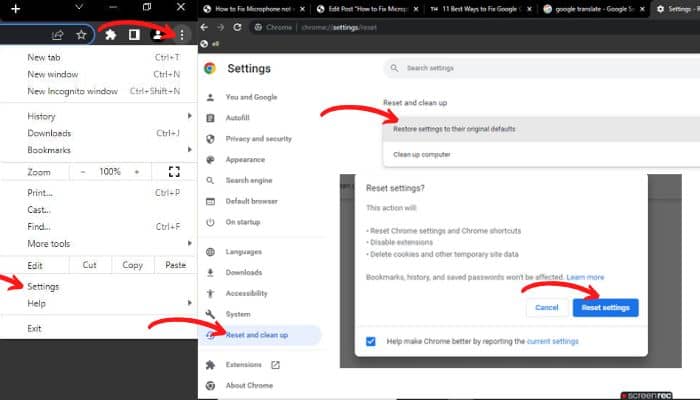Close the google translate tab

tap(642, 9)
